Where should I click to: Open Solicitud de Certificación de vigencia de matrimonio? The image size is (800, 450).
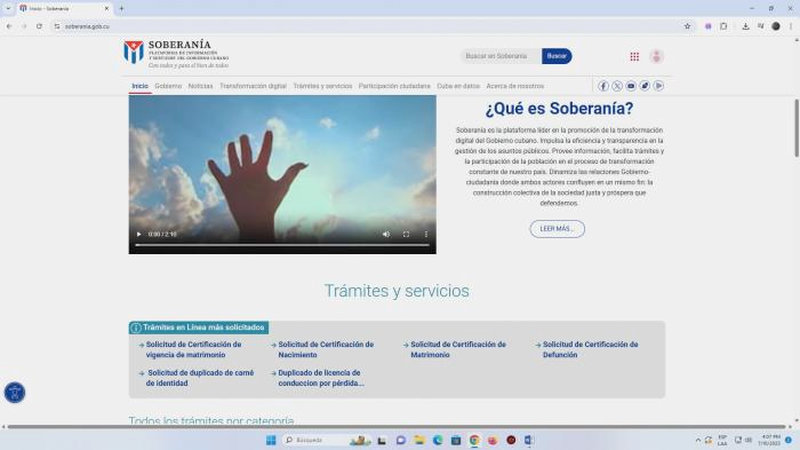[193, 349]
